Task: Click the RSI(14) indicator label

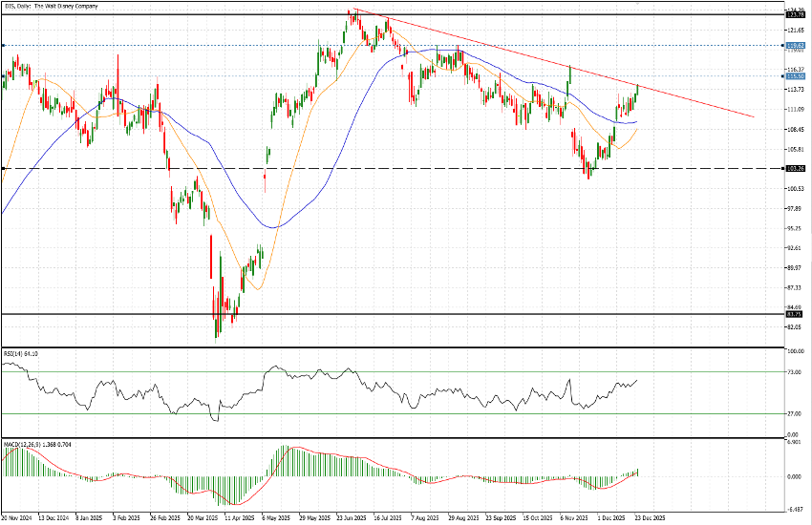Action: click(19, 354)
